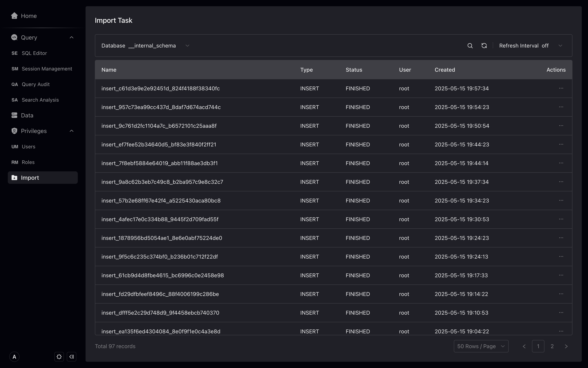Click the Name column header
This screenshot has height=368, width=588.
(x=109, y=70)
